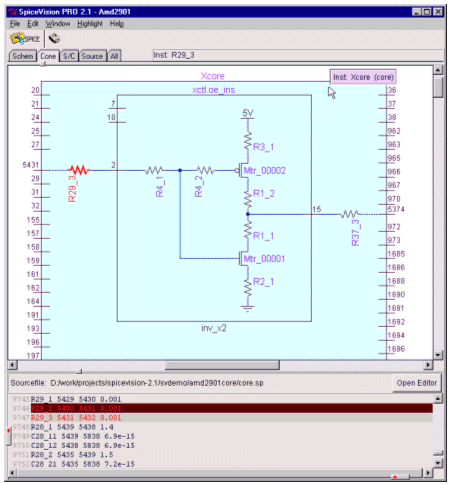Open the Edit menu
Image resolution: width=451 pixels, height=485 pixels.
coord(33,24)
